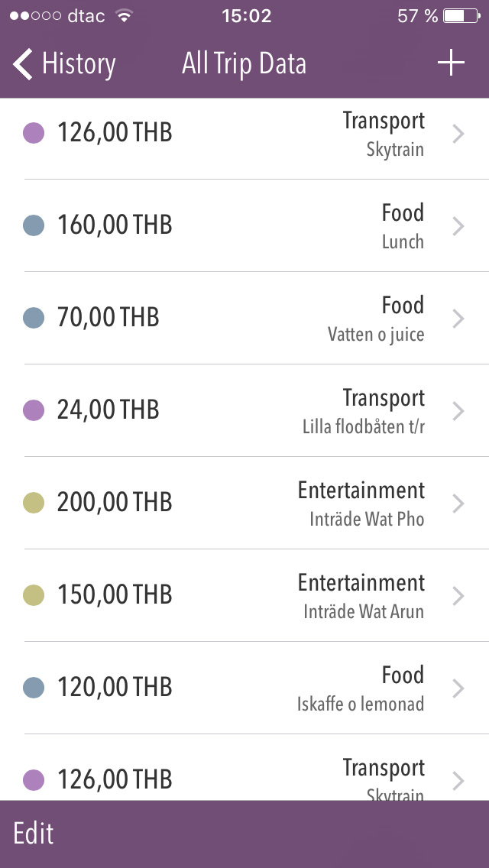Viewport: 489px width, 868px height.
Task: Tap the + icon to add a new expense
Action: (451, 64)
